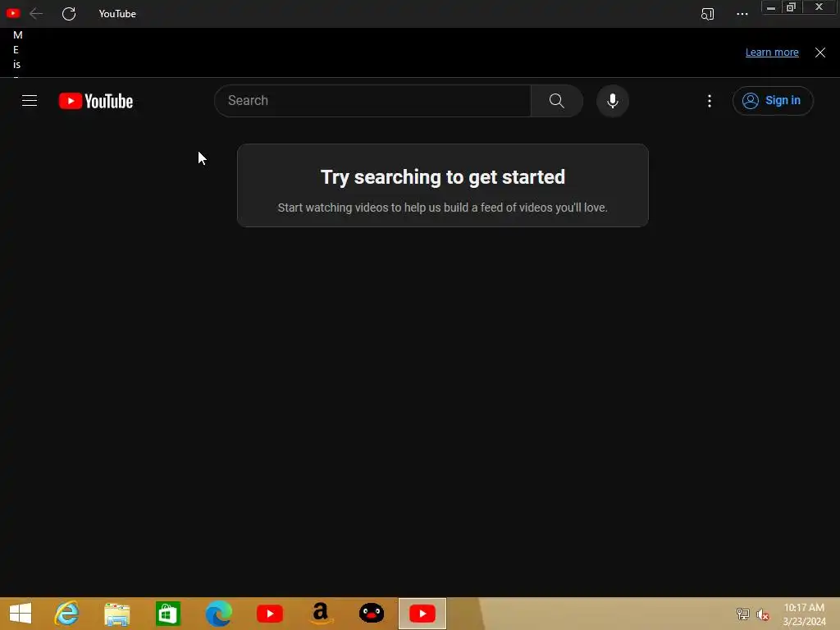Click the muted volume tray icon
This screenshot has width=840, height=630.
tap(763, 614)
